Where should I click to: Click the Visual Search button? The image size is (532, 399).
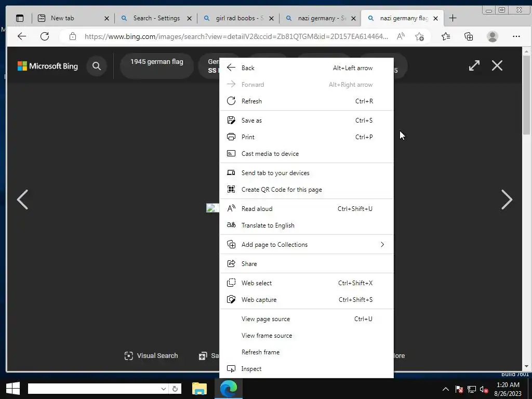point(151,355)
